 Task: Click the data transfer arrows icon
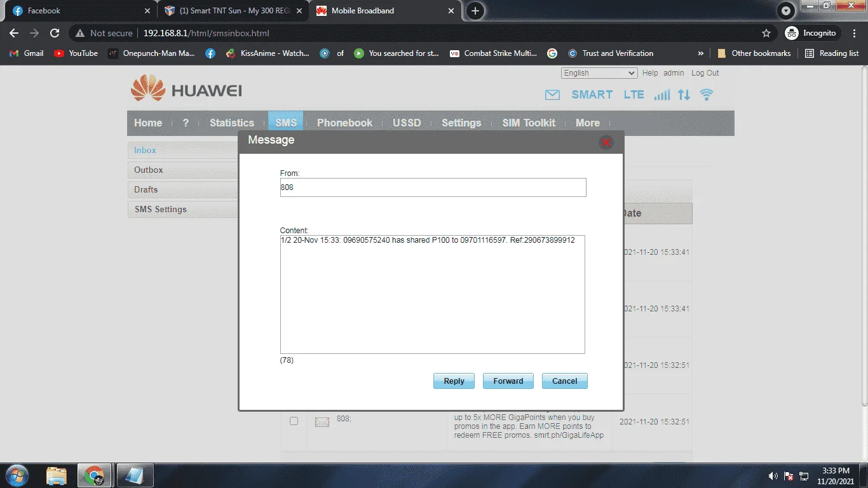point(684,95)
